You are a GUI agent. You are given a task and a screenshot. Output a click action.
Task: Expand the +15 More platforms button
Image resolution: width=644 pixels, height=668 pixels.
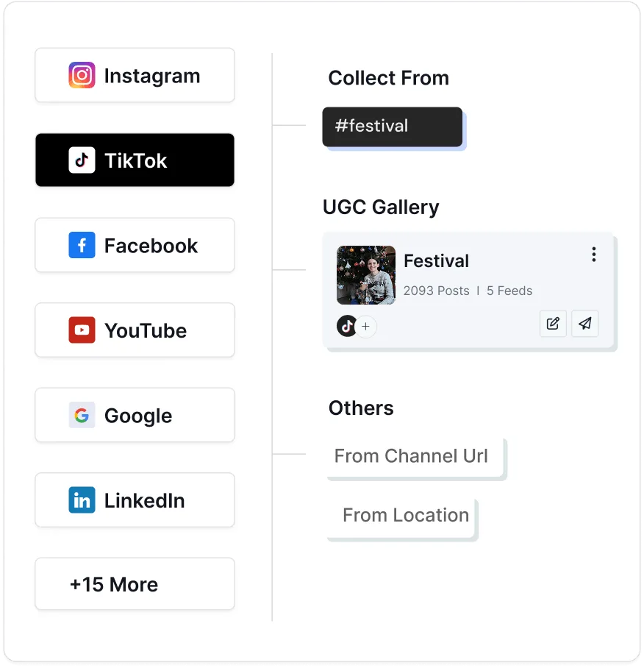[135, 583]
